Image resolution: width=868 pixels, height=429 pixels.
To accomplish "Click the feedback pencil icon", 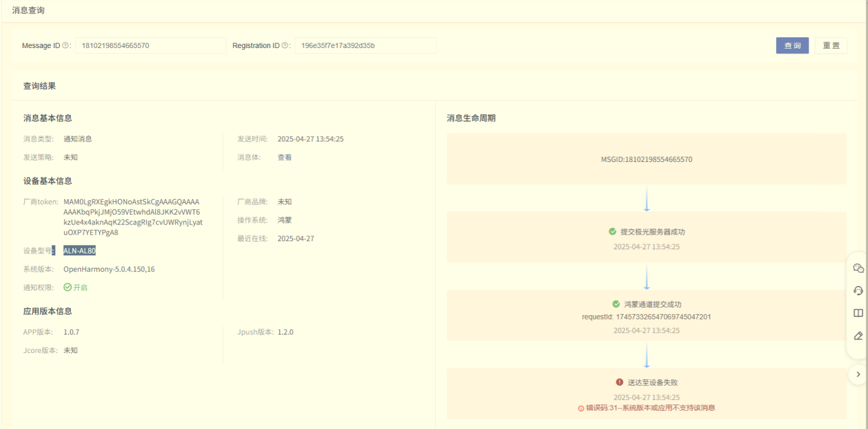I will (858, 336).
